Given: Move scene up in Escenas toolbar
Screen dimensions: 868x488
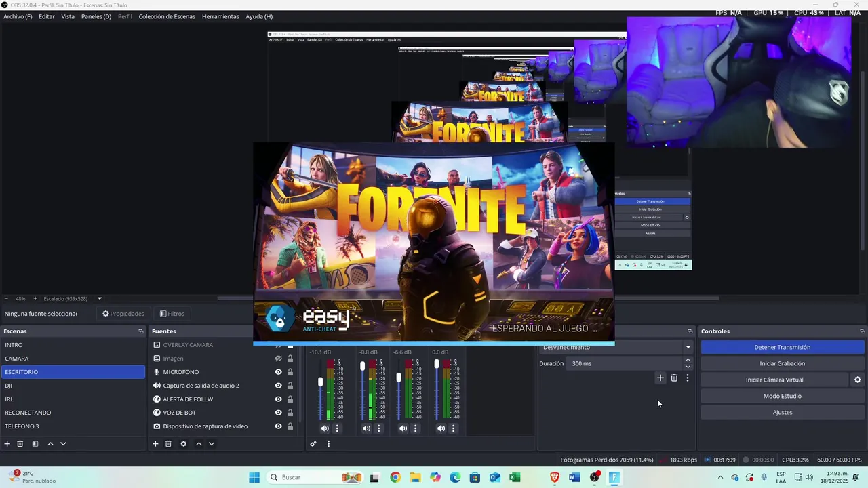Looking at the screenshot, I should [x=50, y=444].
